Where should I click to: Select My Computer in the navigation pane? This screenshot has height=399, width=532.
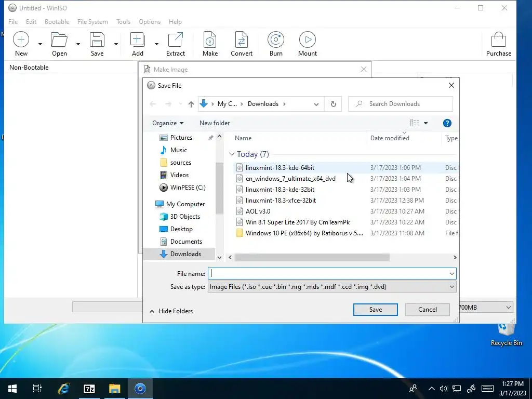[x=185, y=204]
